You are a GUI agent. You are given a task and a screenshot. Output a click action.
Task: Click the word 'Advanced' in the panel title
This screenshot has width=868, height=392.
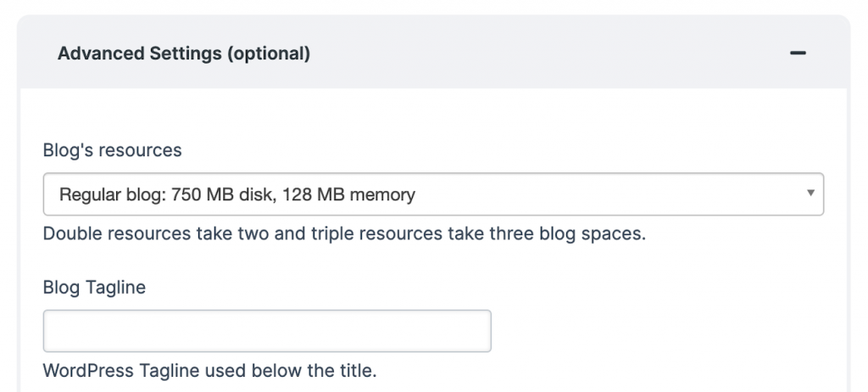(x=102, y=53)
